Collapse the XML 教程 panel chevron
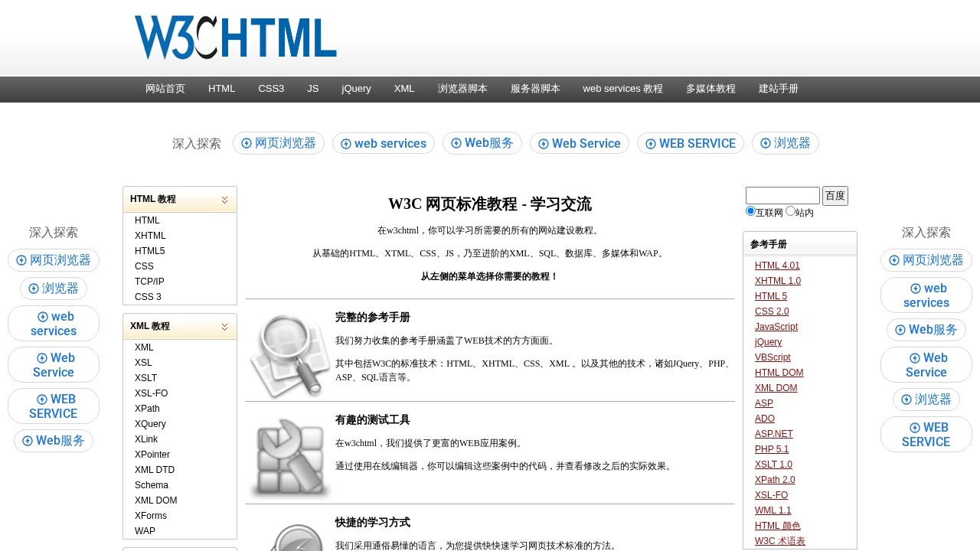 tap(224, 326)
